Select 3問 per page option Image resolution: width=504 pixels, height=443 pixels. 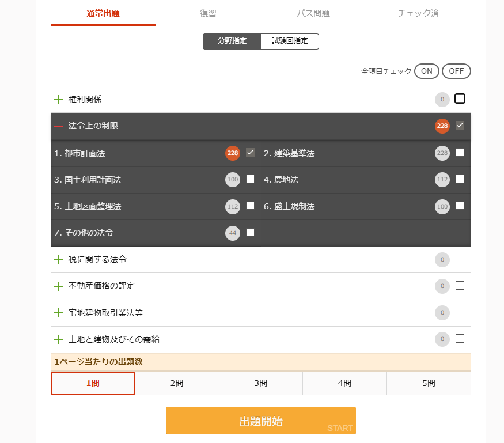pos(261,383)
